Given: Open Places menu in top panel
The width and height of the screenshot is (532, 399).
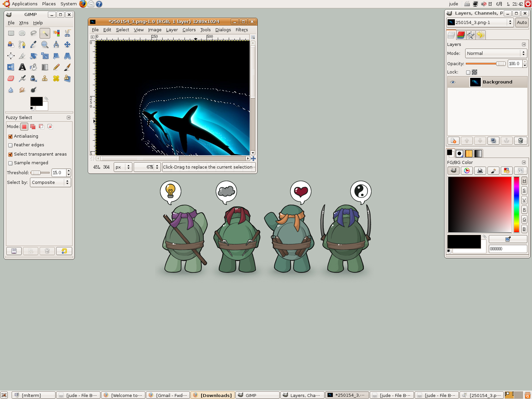Looking at the screenshot, I should click(49, 4).
